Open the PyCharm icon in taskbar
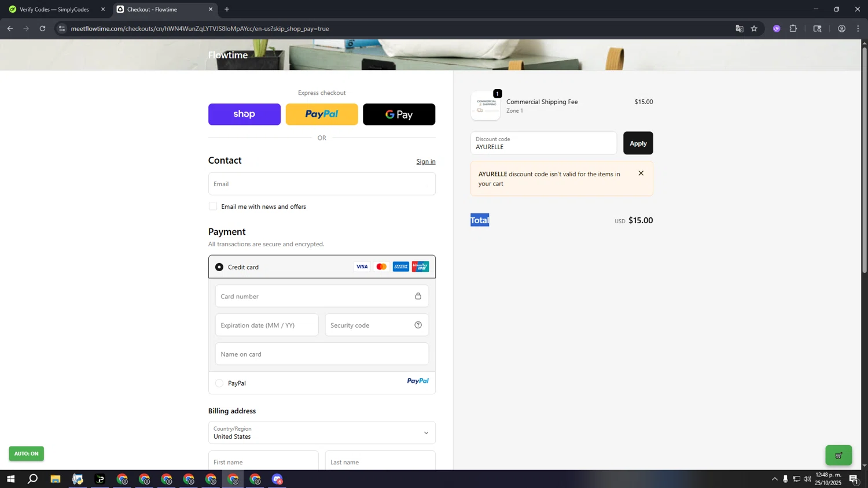The width and height of the screenshot is (868, 488). [100, 479]
